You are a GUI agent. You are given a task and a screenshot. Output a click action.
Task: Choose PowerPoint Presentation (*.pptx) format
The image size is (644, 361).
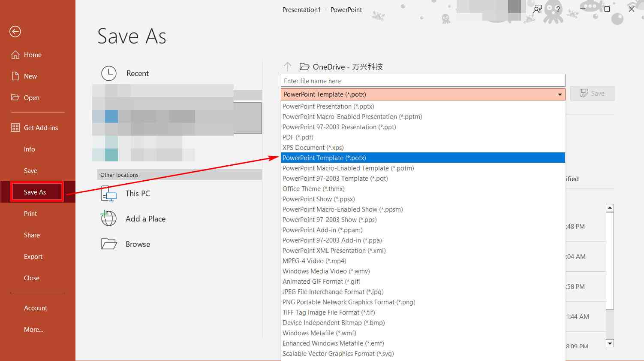point(423,106)
